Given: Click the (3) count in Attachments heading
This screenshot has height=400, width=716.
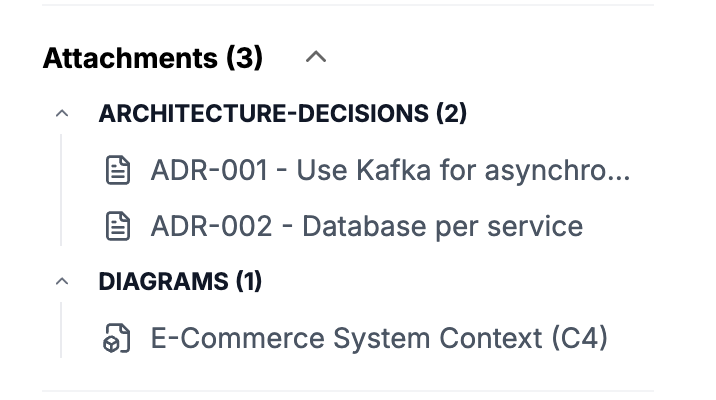Looking at the screenshot, I should (x=245, y=58).
